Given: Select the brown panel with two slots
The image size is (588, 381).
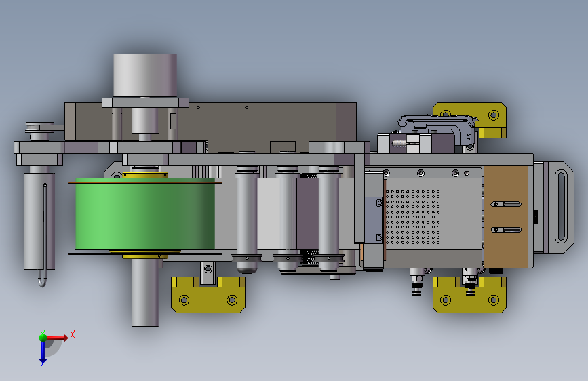Looking at the screenshot, I should coord(506,217).
